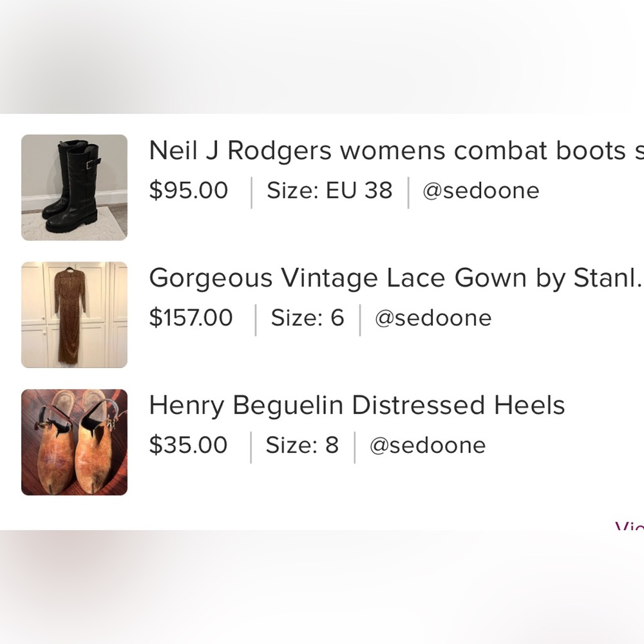Select the Size: 8 label
Viewport: 644px width, 644px height.
tap(302, 446)
